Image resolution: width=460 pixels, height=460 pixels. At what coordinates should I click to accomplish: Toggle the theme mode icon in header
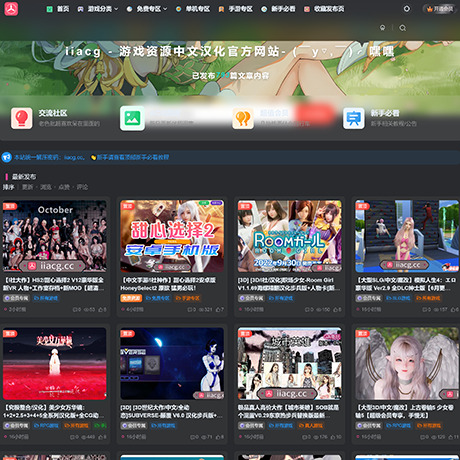tap(407, 9)
